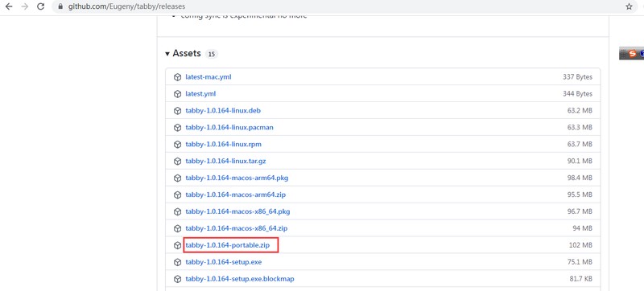Click the package icon beside tabby-1.0.164-linux.pacman
Image resolution: width=644 pixels, height=291 pixels.
(x=177, y=128)
